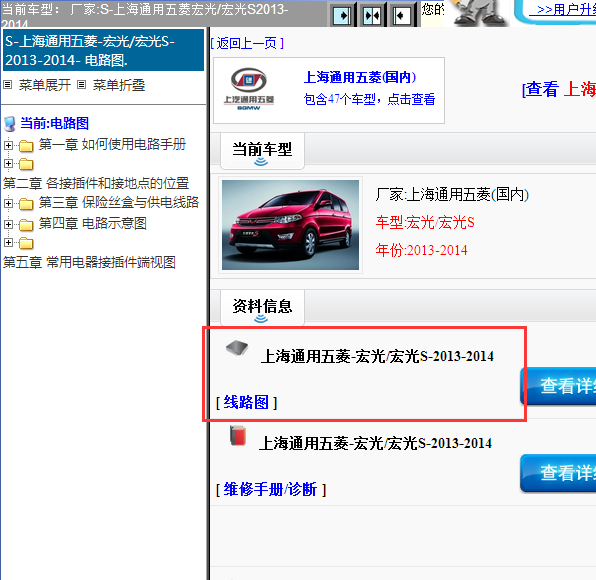The width and height of the screenshot is (596, 580).
Task: Click 车型:宏光/宏光S red text
Action: click(x=425, y=222)
